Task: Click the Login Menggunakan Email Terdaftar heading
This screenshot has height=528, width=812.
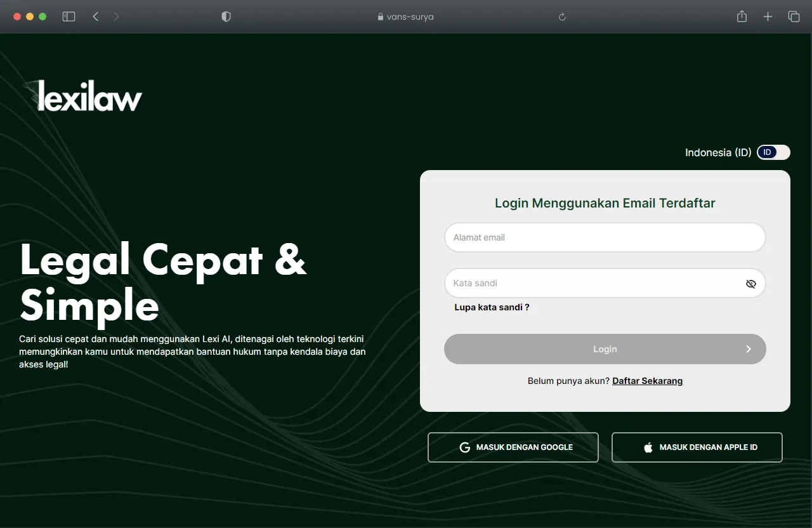Action: click(x=605, y=203)
